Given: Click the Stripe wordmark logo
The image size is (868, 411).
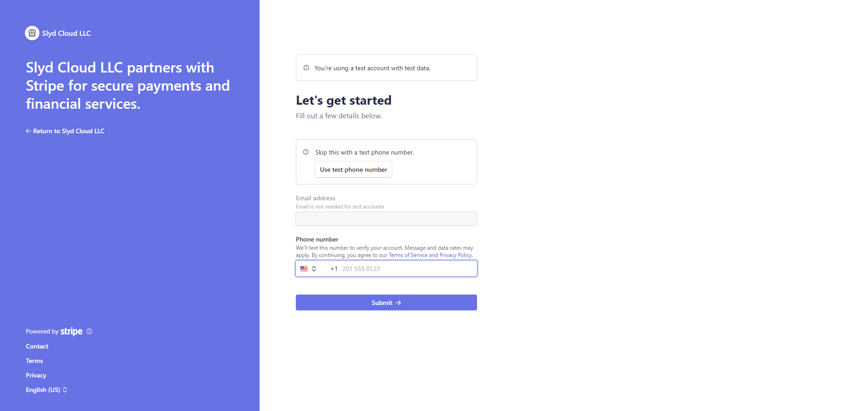Looking at the screenshot, I should click(71, 331).
